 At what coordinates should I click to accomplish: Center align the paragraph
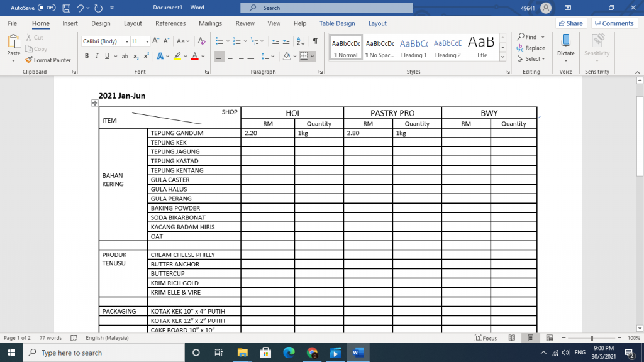point(230,56)
